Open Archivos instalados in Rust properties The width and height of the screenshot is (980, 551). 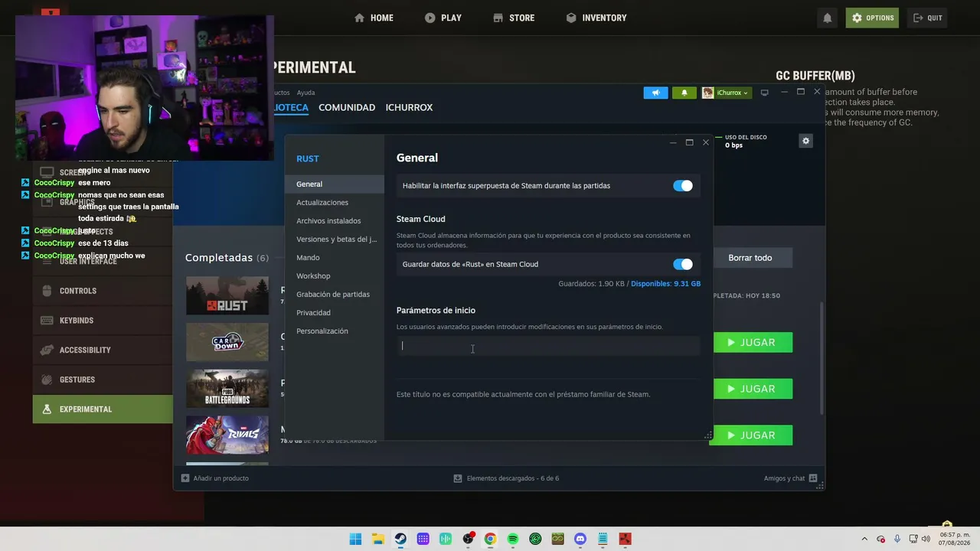pos(335,221)
